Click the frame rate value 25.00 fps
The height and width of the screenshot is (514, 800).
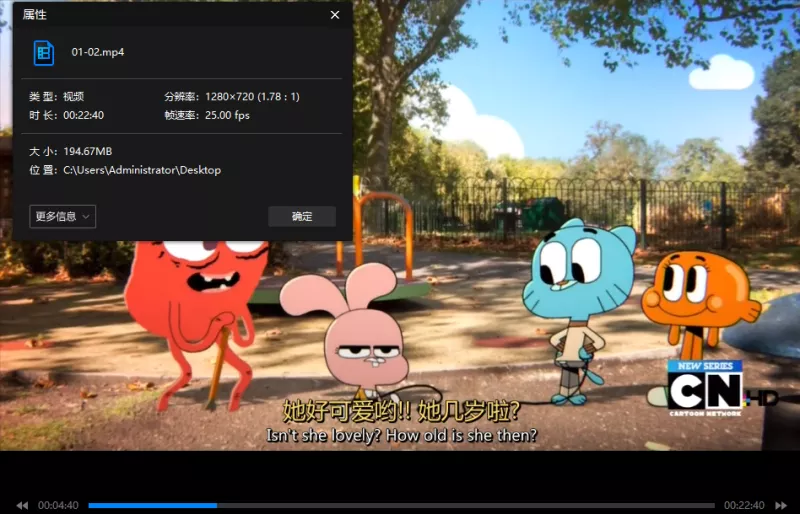(x=227, y=115)
